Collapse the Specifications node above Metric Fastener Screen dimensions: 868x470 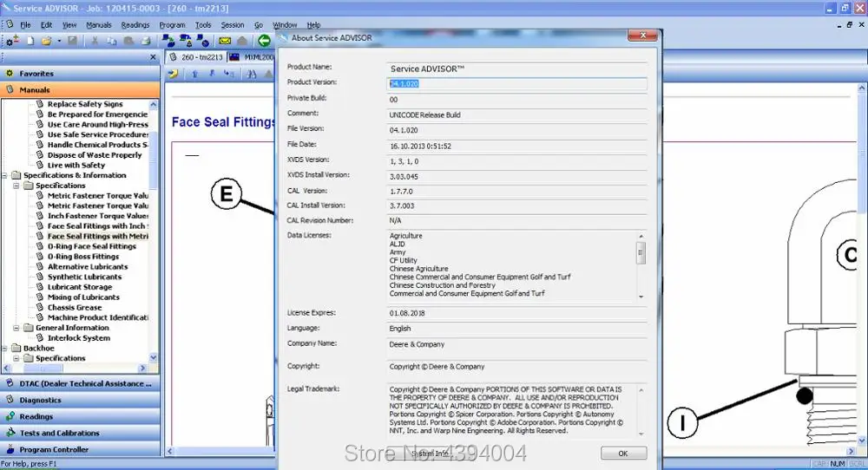click(x=16, y=186)
